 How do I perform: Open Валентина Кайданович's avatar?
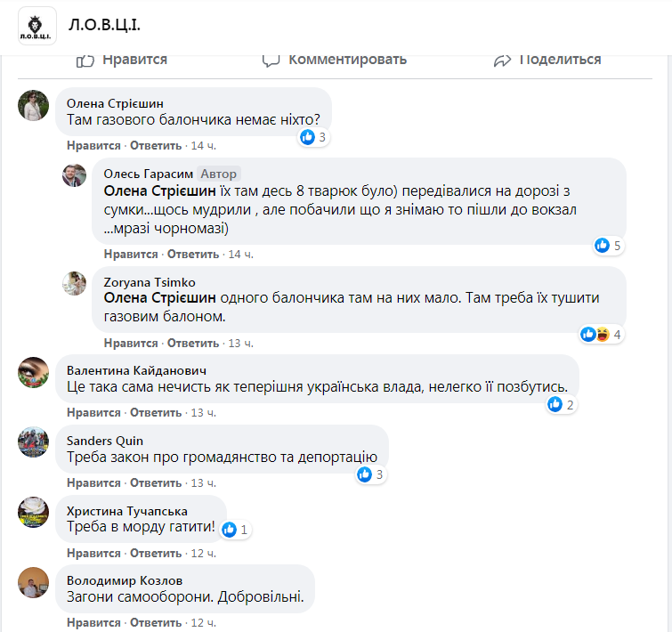coord(34,372)
